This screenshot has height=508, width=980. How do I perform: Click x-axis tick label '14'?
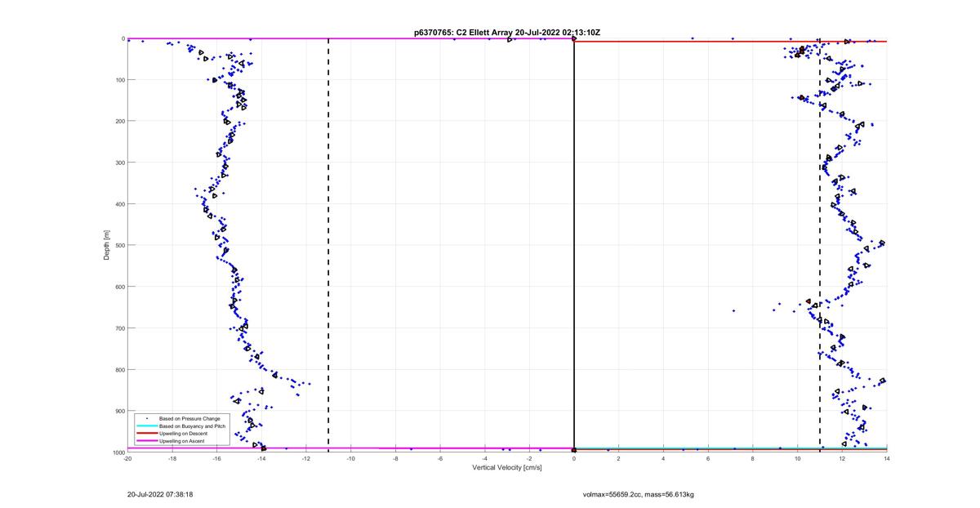coord(887,459)
